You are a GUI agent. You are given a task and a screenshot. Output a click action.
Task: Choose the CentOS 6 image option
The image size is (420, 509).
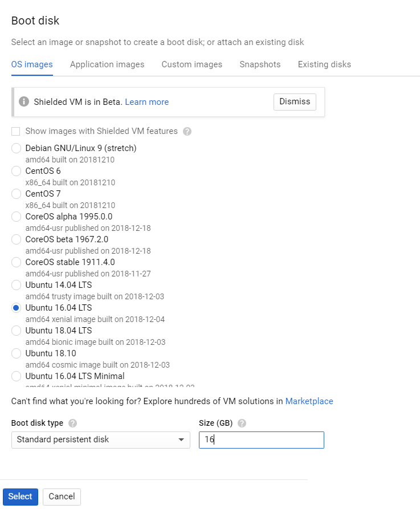point(16,171)
